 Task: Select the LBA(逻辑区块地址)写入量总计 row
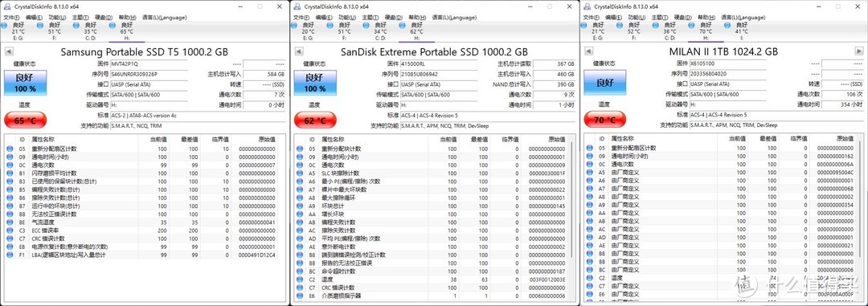tap(141, 255)
